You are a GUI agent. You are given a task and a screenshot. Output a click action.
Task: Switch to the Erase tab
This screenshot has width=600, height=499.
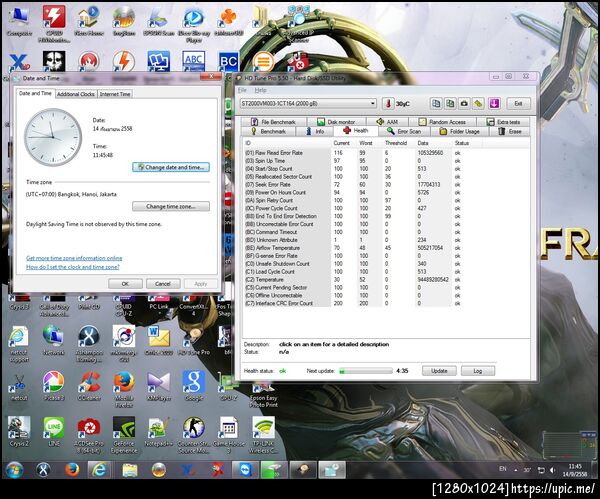(510, 131)
